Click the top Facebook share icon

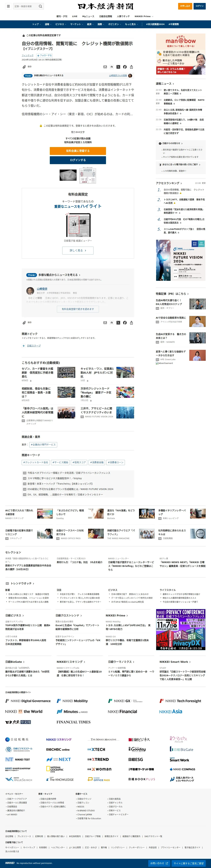tap(125, 67)
